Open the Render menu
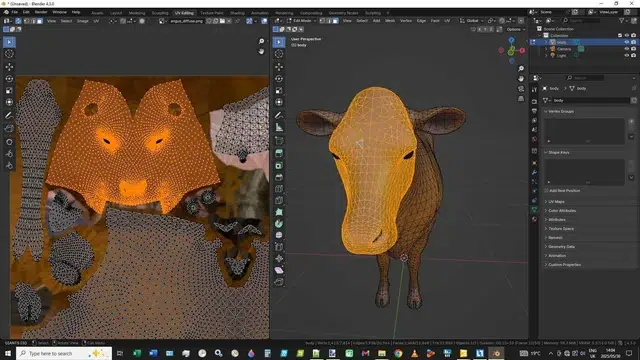The width and height of the screenshot is (640, 360). click(x=41, y=12)
